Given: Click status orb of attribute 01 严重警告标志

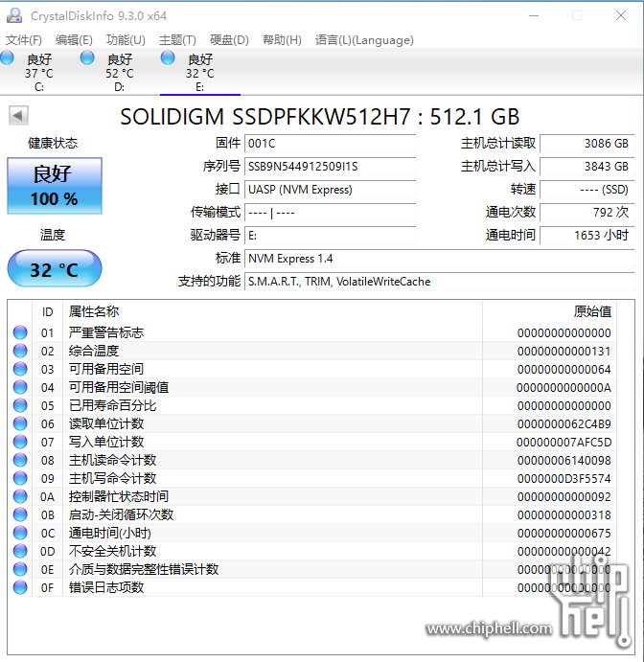Looking at the screenshot, I should pyautogui.click(x=20, y=332).
